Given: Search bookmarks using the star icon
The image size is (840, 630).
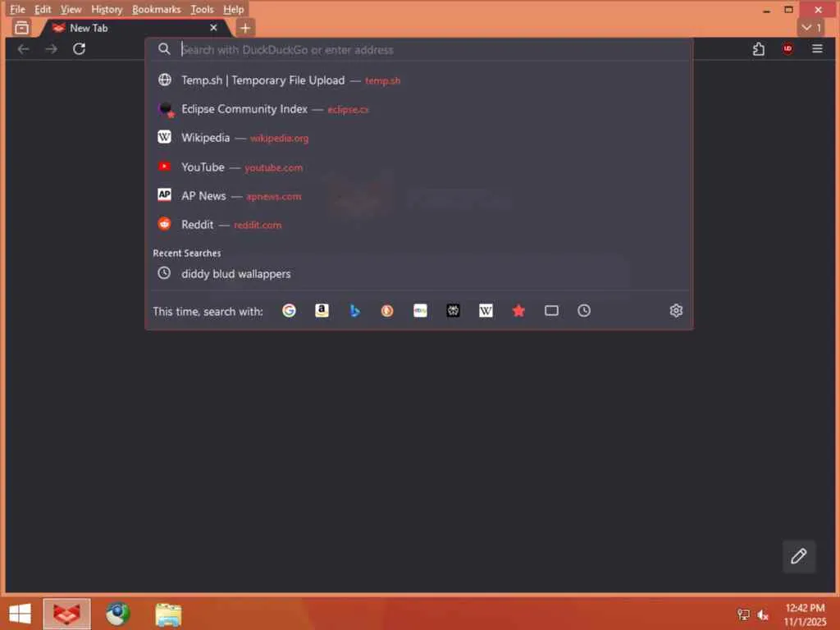Looking at the screenshot, I should pyautogui.click(x=518, y=311).
